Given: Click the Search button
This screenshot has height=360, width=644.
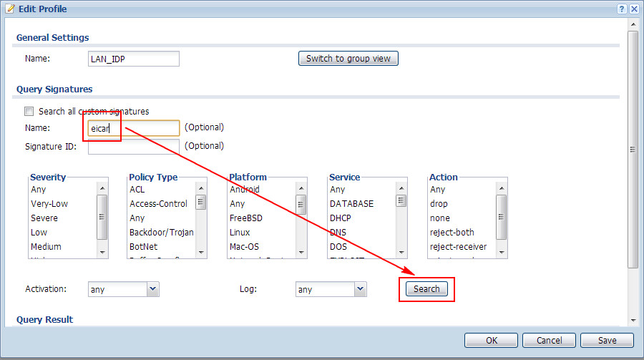Looking at the screenshot, I should (426, 289).
